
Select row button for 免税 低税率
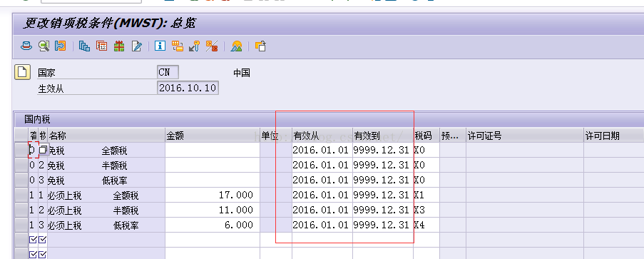coord(21,180)
